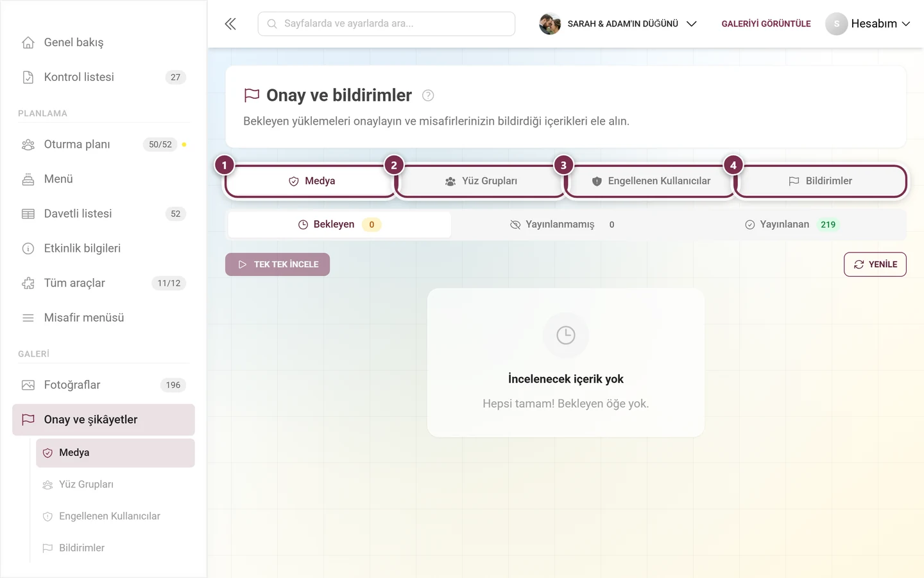Click the cake icon beside Menü

click(28, 179)
